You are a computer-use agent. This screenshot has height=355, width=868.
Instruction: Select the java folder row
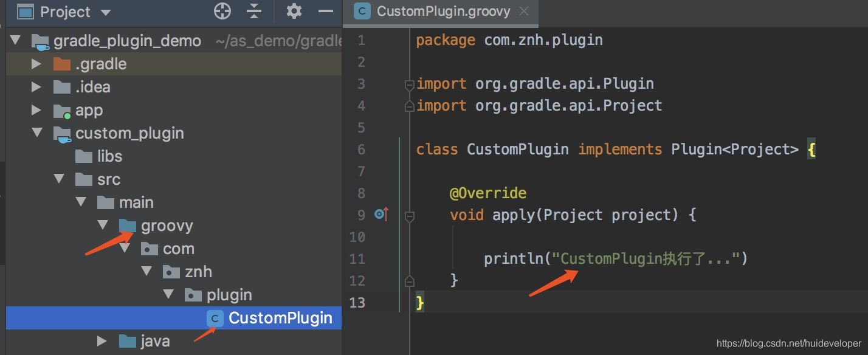(174, 341)
